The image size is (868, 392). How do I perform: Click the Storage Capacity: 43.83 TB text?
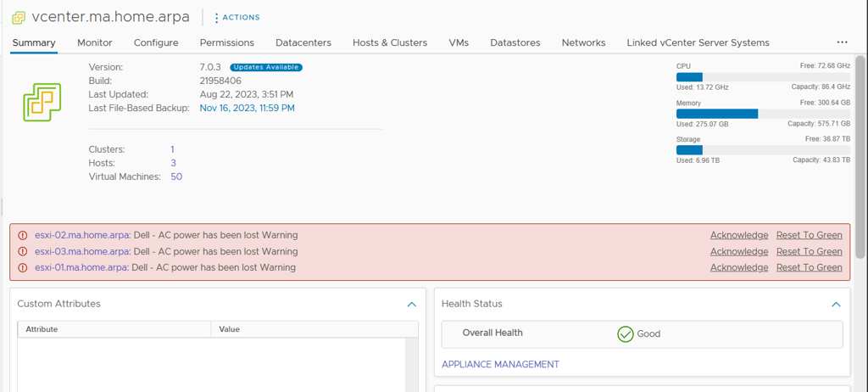821,160
